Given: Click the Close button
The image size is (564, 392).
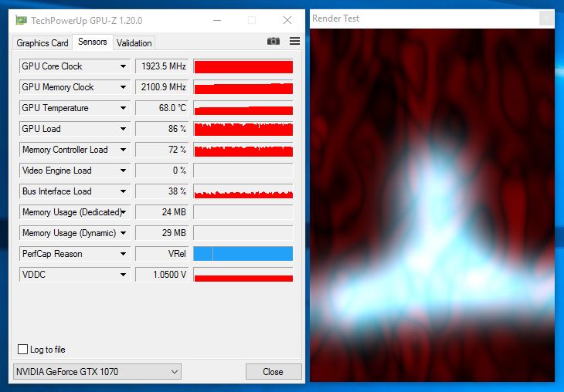Looking at the screenshot, I should [274, 371].
